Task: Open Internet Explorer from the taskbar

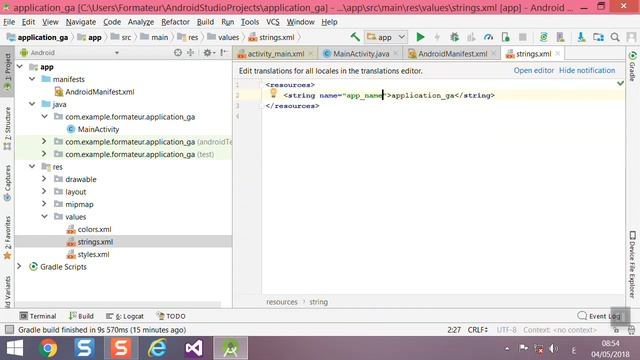Action: click(157, 348)
